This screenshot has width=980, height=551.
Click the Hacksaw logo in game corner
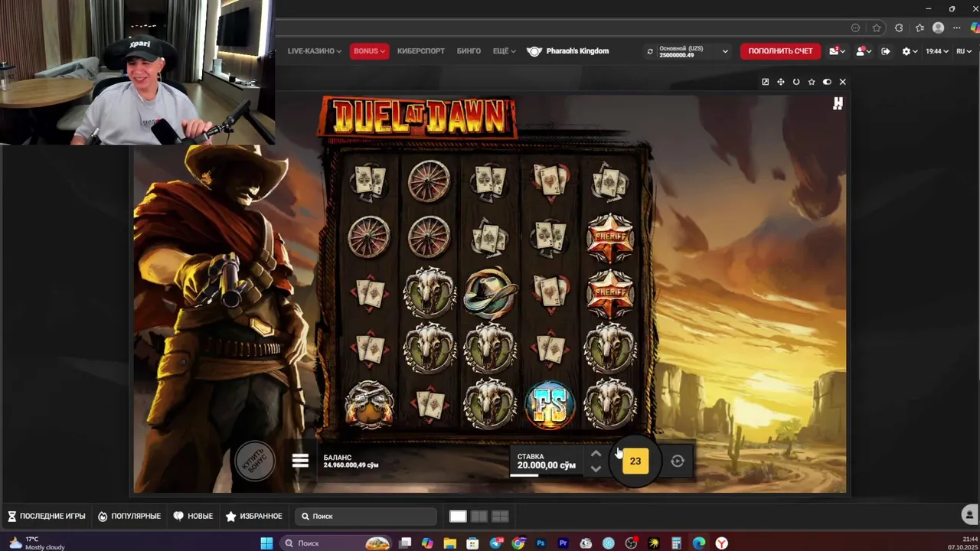point(838,103)
